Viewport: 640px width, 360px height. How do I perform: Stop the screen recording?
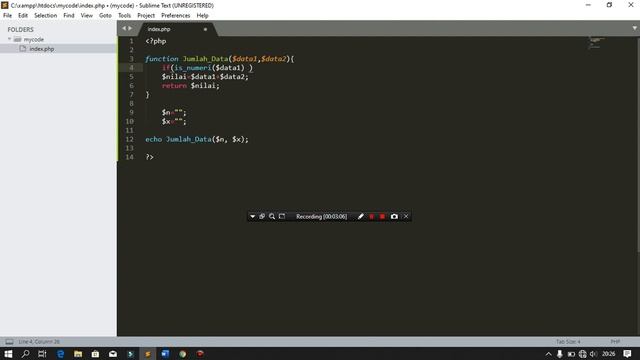(382, 216)
